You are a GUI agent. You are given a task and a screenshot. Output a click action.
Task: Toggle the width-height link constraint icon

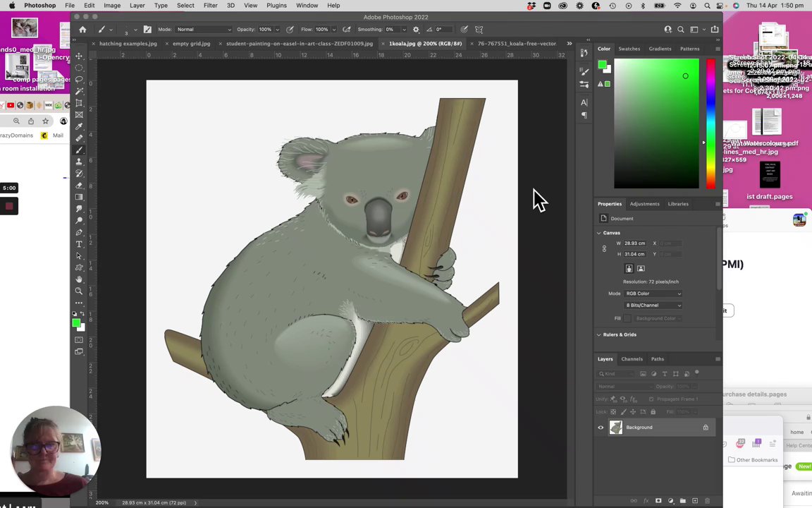(604, 248)
